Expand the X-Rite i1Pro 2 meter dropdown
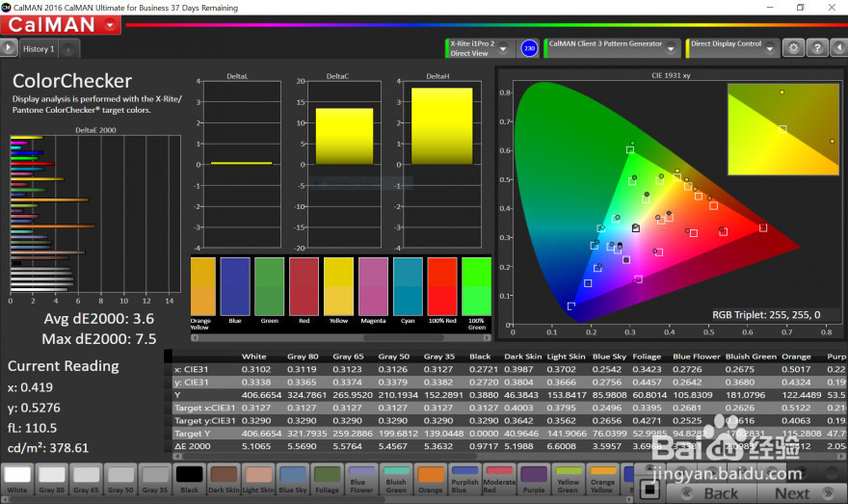Image resolution: width=848 pixels, height=504 pixels. [503, 49]
